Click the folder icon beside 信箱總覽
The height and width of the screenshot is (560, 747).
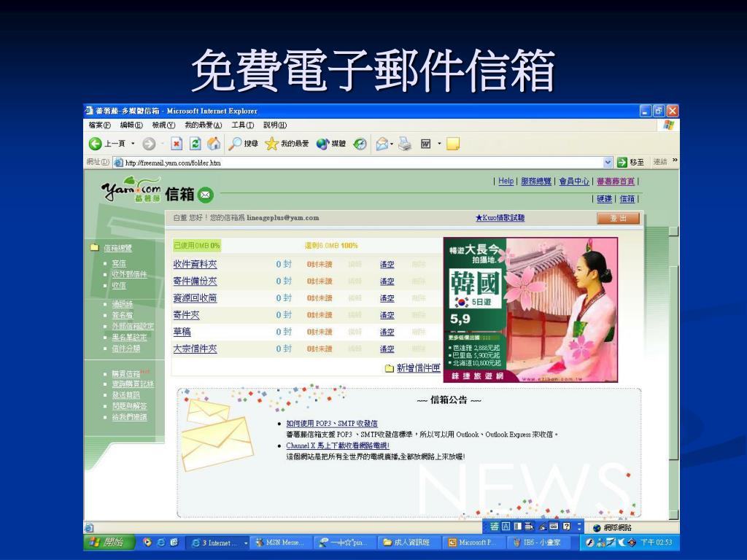click(x=94, y=248)
